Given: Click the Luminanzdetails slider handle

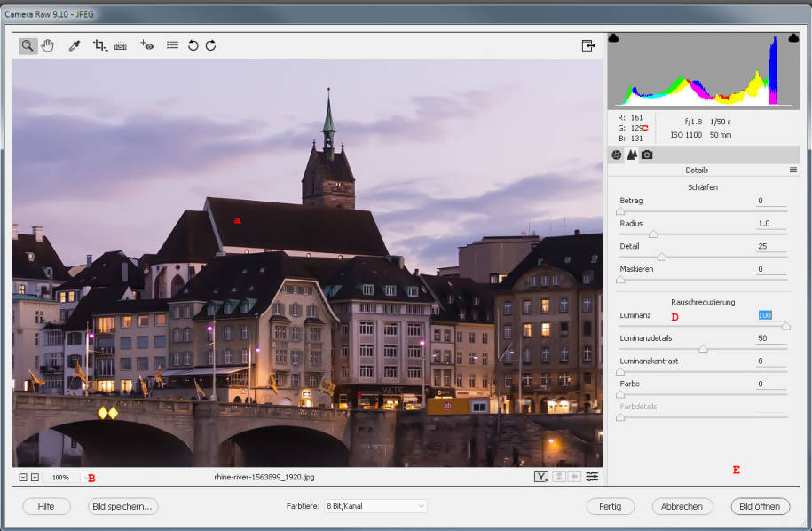Looking at the screenshot, I should 704,349.
